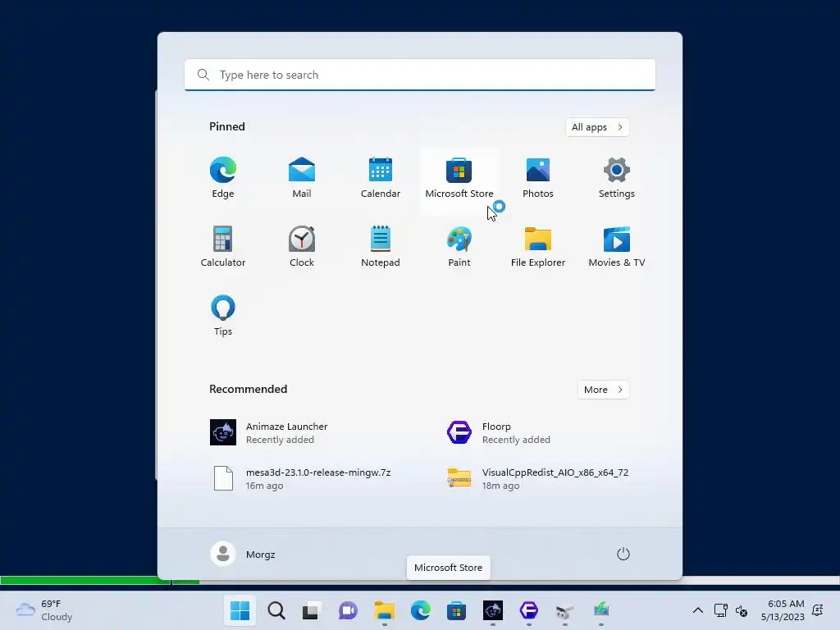
Task: Open Settings from the pinned grid
Action: pyautogui.click(x=617, y=178)
